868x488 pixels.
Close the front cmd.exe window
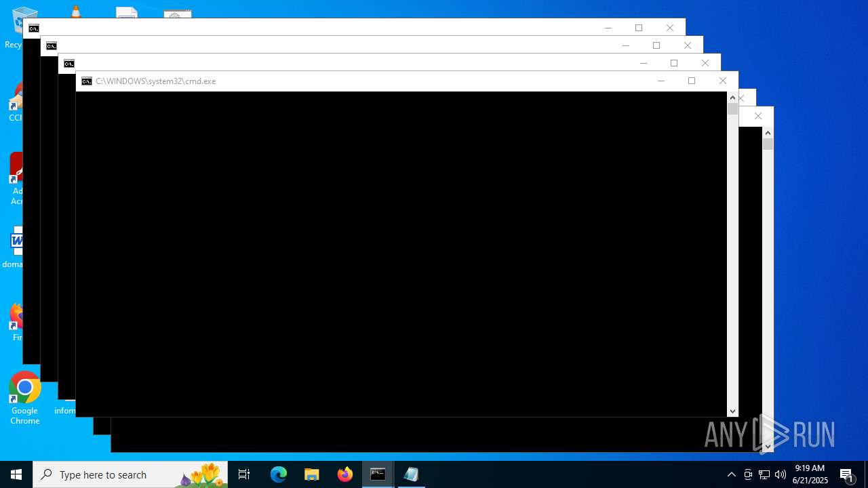click(x=723, y=81)
